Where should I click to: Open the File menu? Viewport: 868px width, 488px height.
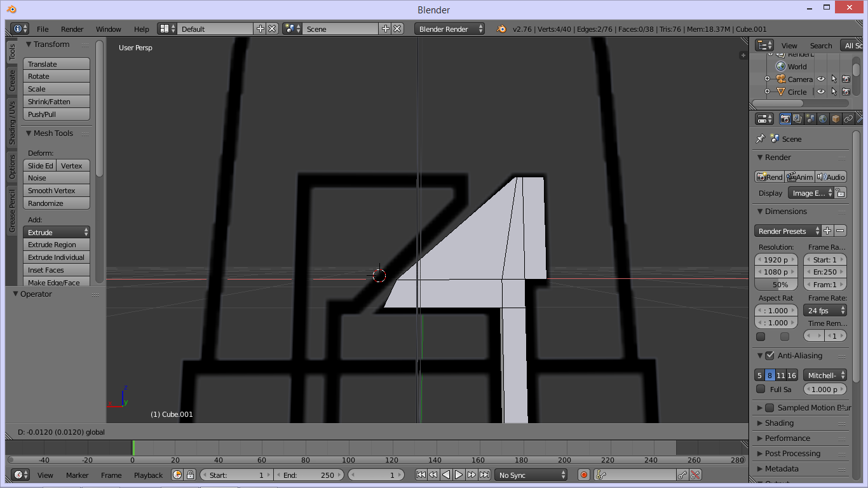43,29
